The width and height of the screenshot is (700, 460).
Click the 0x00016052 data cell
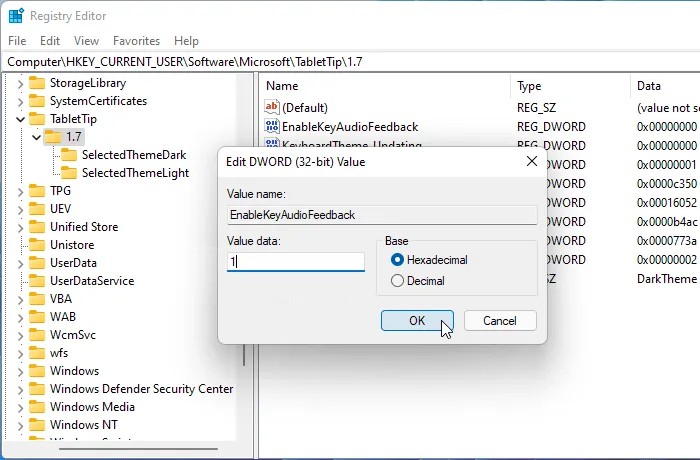point(667,203)
